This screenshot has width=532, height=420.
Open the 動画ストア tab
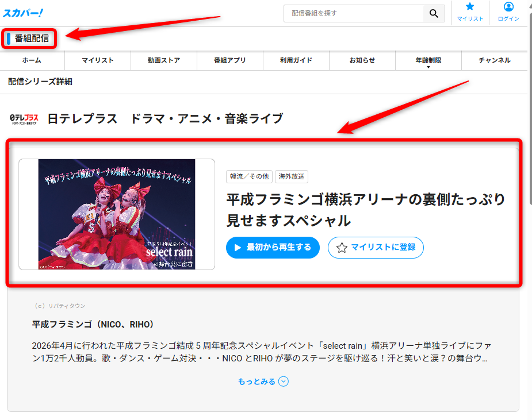[x=164, y=60]
